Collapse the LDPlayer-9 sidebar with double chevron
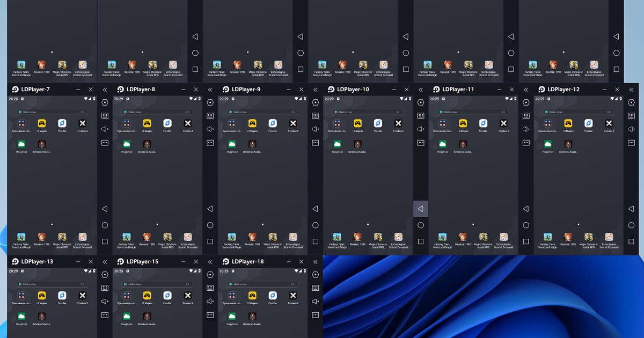644x338 pixels. [x=316, y=90]
